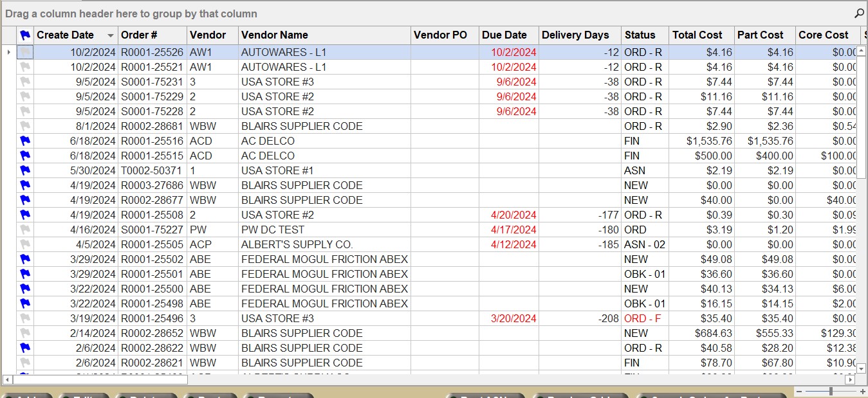Click blue flag on order T0002-50371
868x398 pixels.
pos(25,170)
